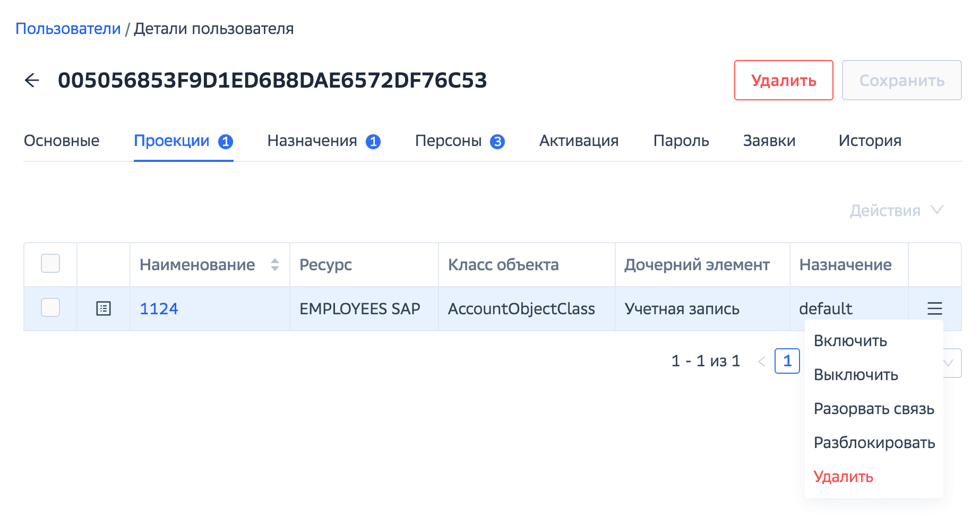Image resolution: width=980 pixels, height=516 pixels.
Task: Open the 1124 projection link
Action: 159,308
